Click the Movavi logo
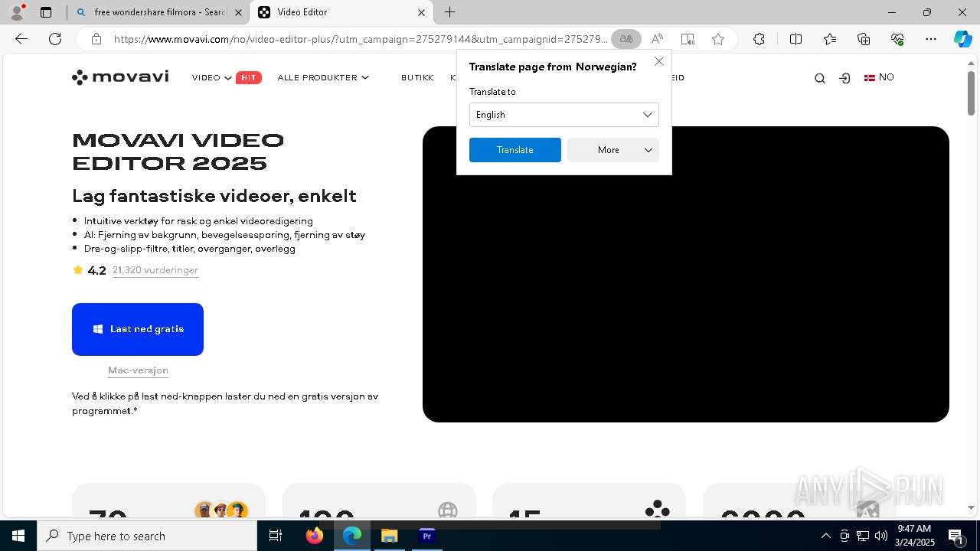The image size is (980, 551). [x=120, y=77]
